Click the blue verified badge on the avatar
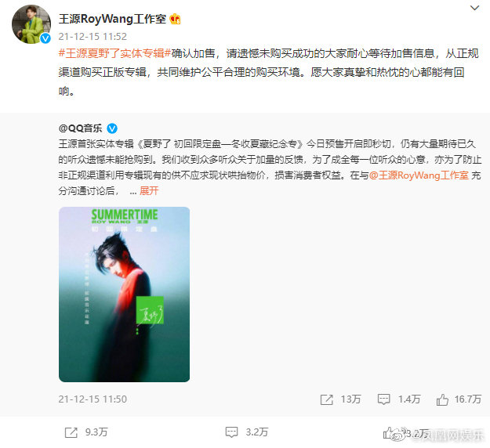Image resolution: width=490 pixels, height=448 pixels. pos(45,38)
